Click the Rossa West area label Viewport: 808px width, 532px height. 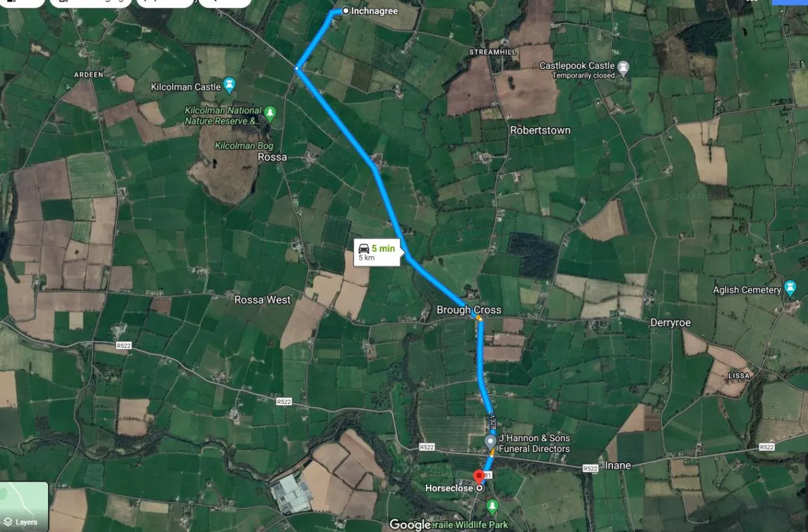point(262,300)
